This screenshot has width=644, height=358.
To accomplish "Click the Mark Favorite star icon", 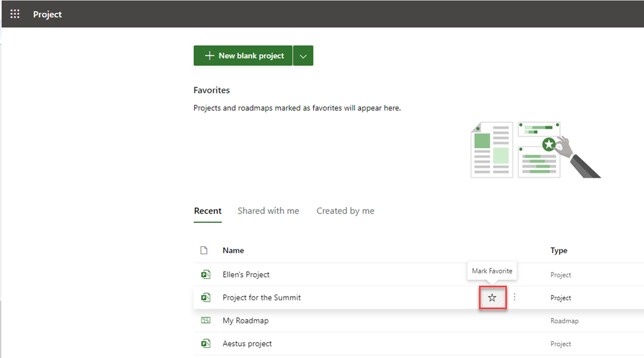I will [x=492, y=298].
